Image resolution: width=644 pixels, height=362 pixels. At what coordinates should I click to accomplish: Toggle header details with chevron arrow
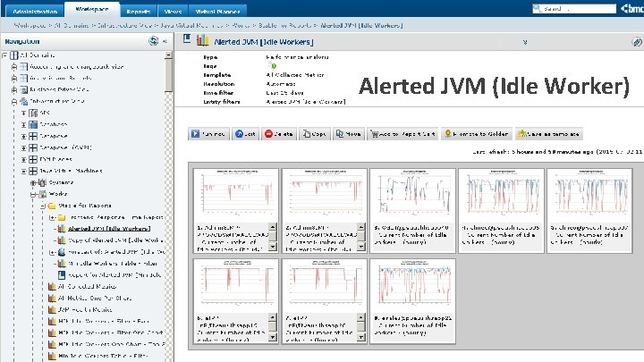pos(525,42)
